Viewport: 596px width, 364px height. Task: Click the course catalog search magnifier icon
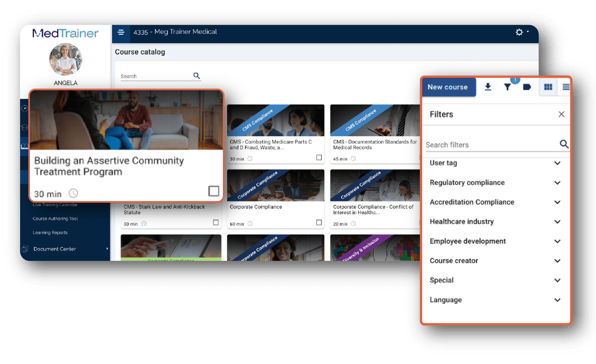pos(197,76)
